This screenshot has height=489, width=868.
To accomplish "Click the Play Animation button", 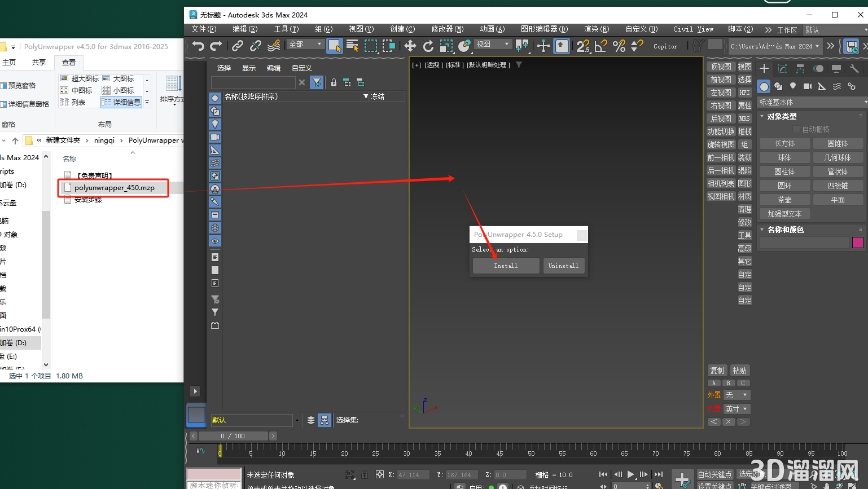I will [x=631, y=474].
